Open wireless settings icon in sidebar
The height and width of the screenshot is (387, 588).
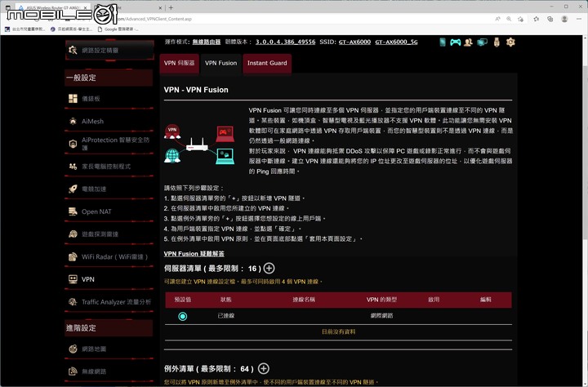(73, 371)
